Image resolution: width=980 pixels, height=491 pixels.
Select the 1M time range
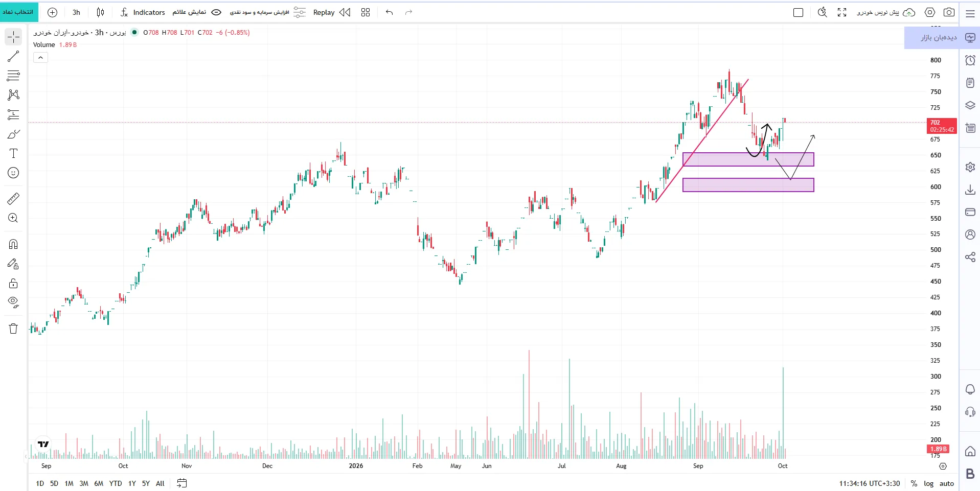point(69,483)
